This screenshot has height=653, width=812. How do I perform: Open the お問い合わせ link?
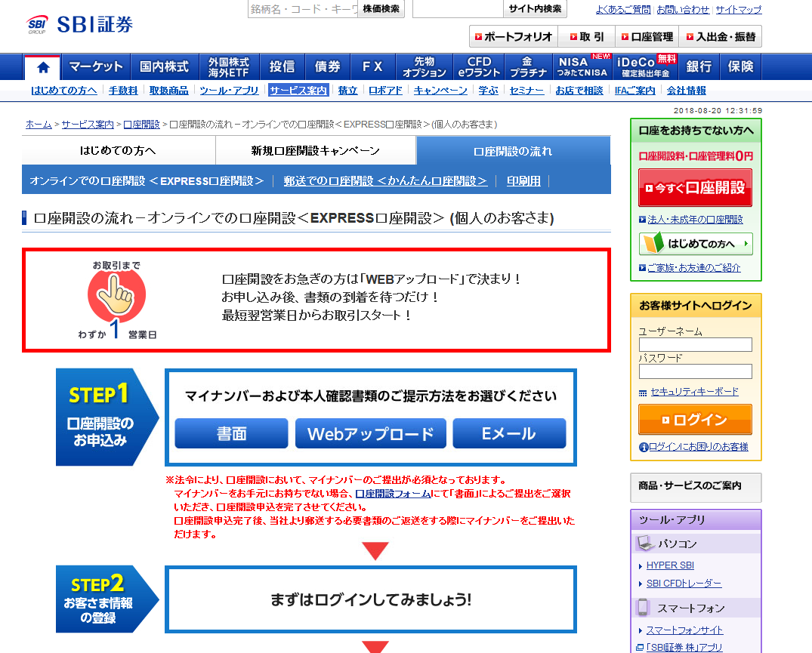tap(683, 9)
